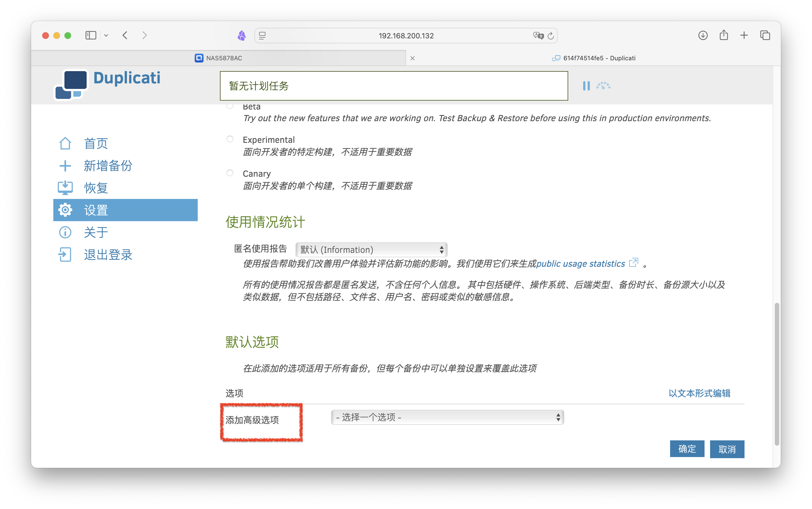Click the 确定 button

687,449
